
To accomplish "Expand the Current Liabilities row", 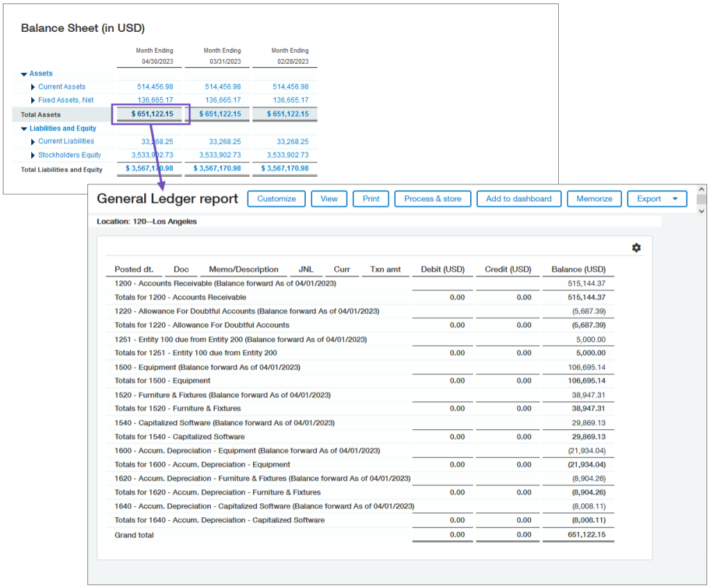I will [x=33, y=141].
